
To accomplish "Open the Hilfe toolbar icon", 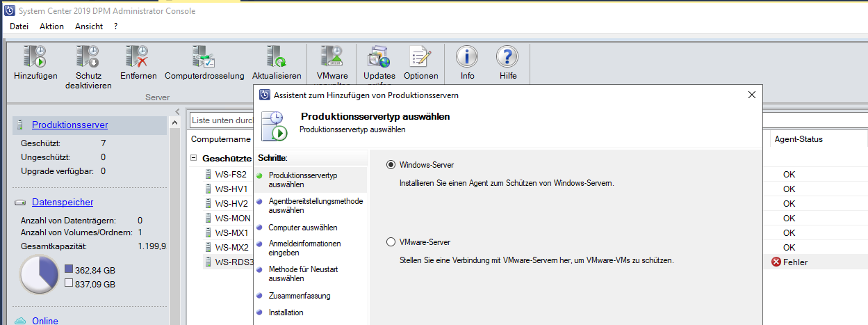I will coord(507,57).
